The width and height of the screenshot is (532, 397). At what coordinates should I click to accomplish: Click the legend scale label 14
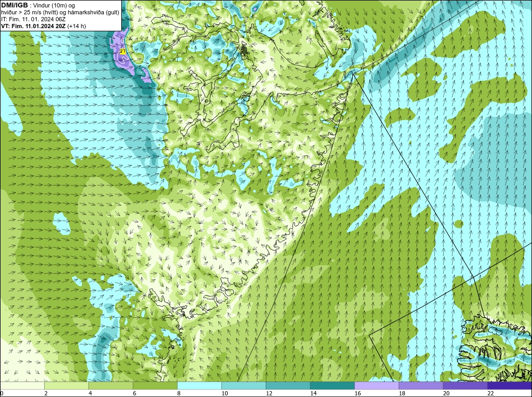click(313, 393)
